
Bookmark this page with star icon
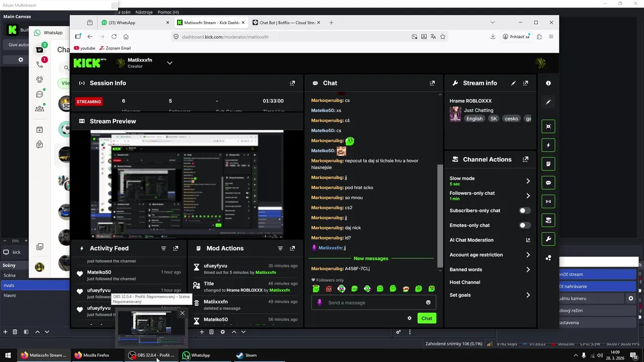click(443, 37)
